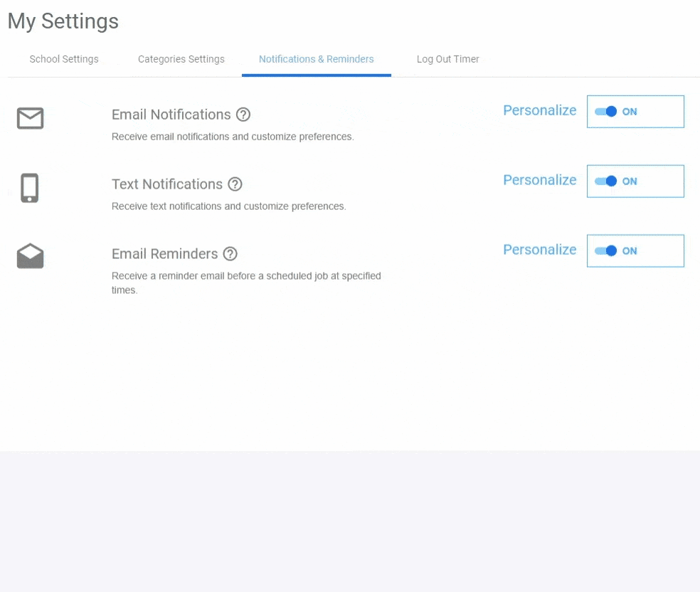Select the Log Out Timer tab
The width and height of the screenshot is (700, 592).
click(x=447, y=59)
